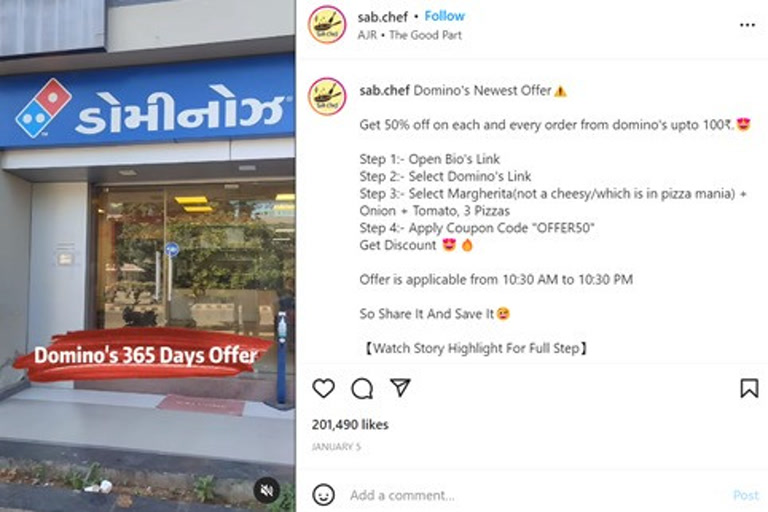Unmute the video with the speaker icon

point(266,490)
